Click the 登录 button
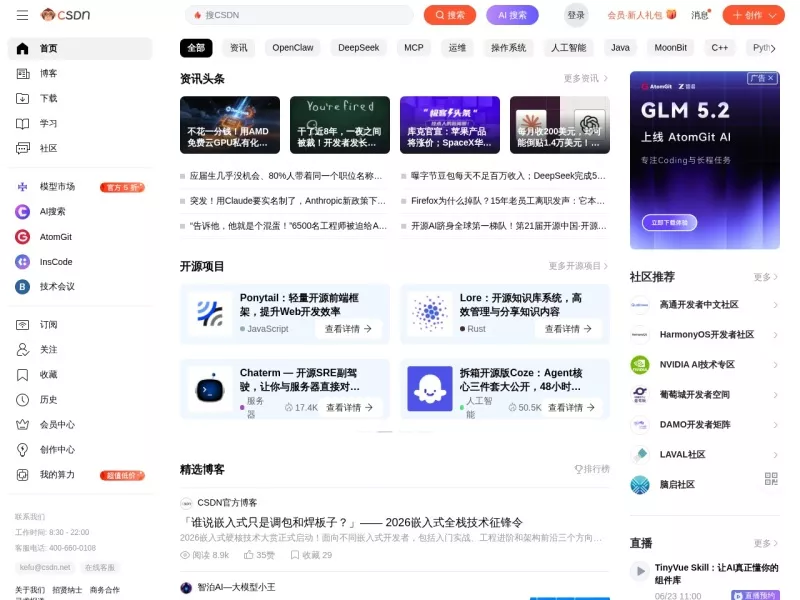This screenshot has height=600, width=800. tap(576, 15)
